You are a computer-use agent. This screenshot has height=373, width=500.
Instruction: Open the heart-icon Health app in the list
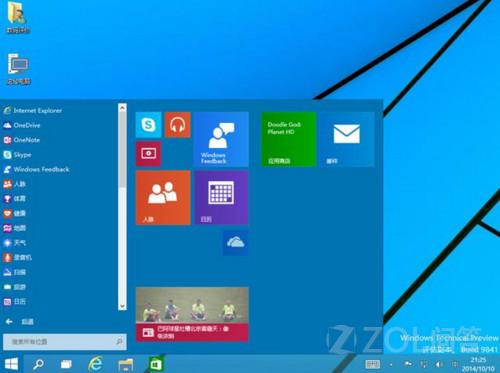coord(15,213)
